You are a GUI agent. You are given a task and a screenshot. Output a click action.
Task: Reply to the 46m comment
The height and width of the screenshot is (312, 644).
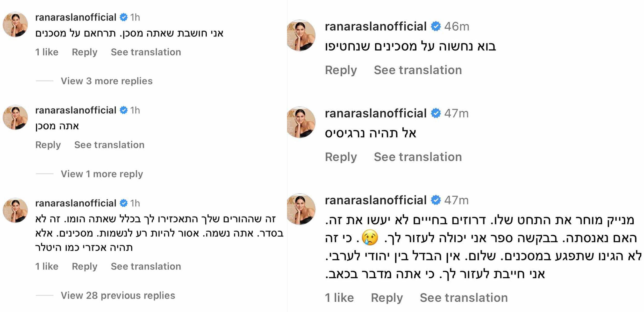[341, 70]
